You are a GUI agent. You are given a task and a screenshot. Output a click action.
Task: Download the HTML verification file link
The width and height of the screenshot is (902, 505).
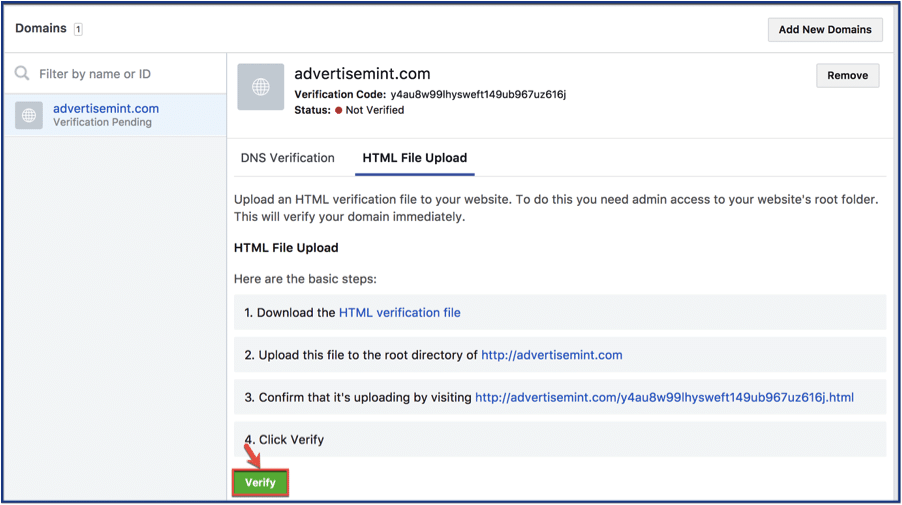[x=400, y=312]
